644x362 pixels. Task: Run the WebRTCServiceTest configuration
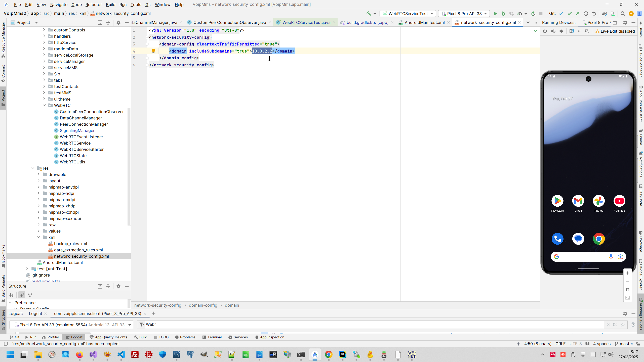click(495, 14)
